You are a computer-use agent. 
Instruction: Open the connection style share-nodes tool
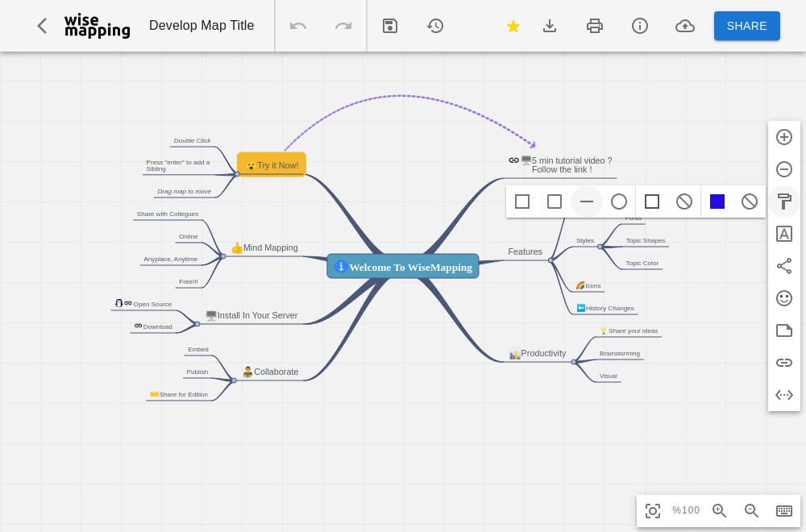784,266
